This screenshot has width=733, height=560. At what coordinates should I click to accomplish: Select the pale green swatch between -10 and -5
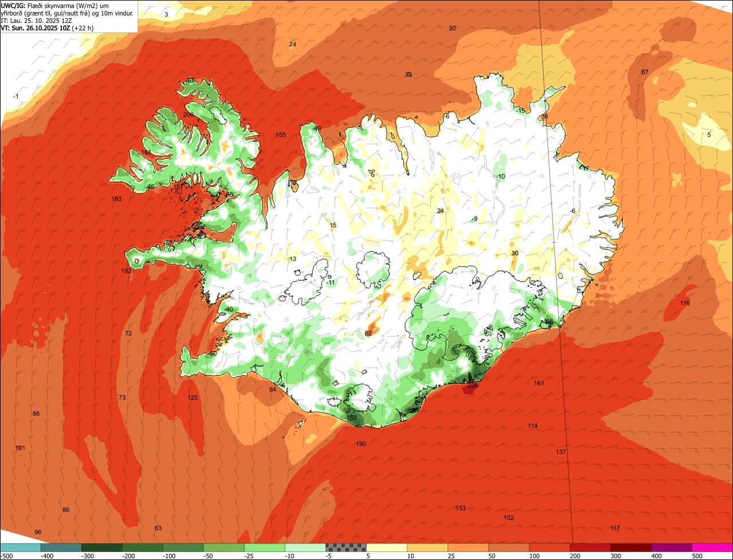click(x=305, y=547)
